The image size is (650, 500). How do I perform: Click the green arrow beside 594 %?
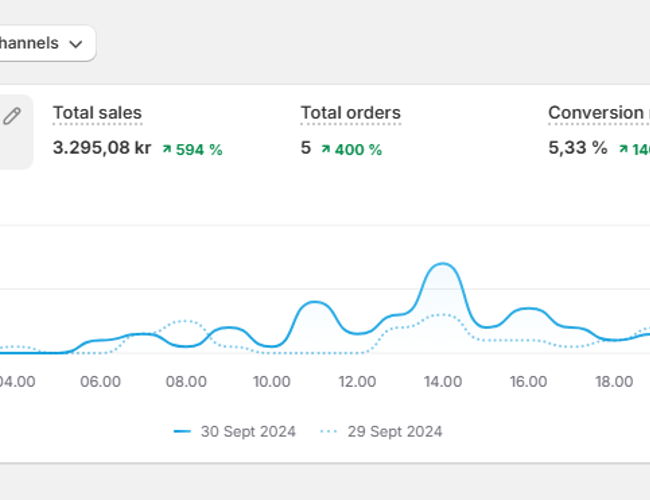tap(167, 149)
